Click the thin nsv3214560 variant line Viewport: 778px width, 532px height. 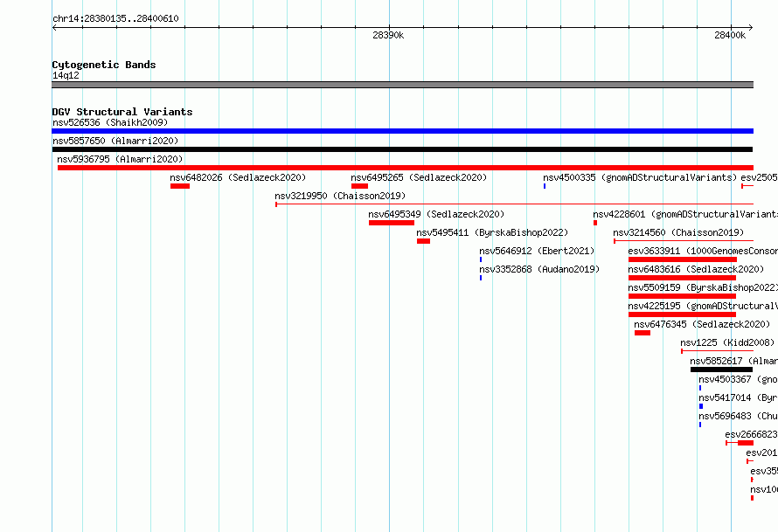pyautogui.click(x=684, y=241)
